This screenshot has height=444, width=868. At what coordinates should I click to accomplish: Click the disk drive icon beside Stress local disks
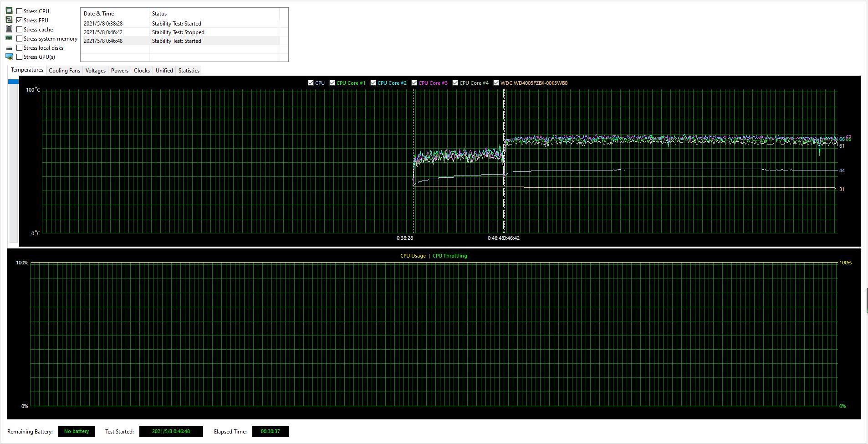pos(9,48)
